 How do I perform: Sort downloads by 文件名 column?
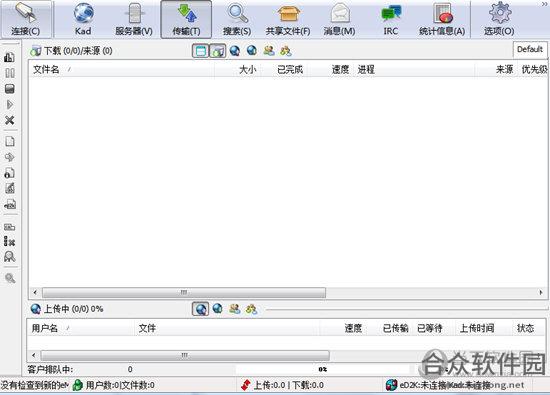(121, 69)
